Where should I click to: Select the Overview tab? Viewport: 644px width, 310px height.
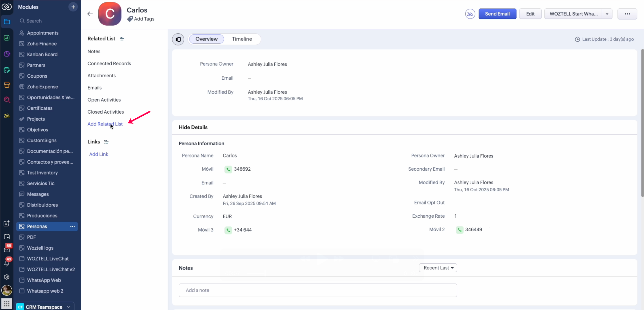206,39
